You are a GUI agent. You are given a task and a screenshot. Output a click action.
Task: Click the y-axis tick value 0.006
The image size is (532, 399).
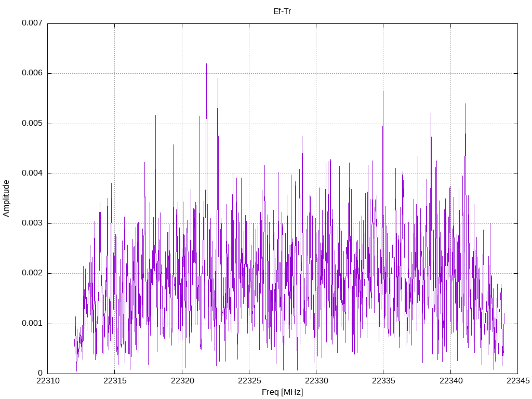(32, 73)
